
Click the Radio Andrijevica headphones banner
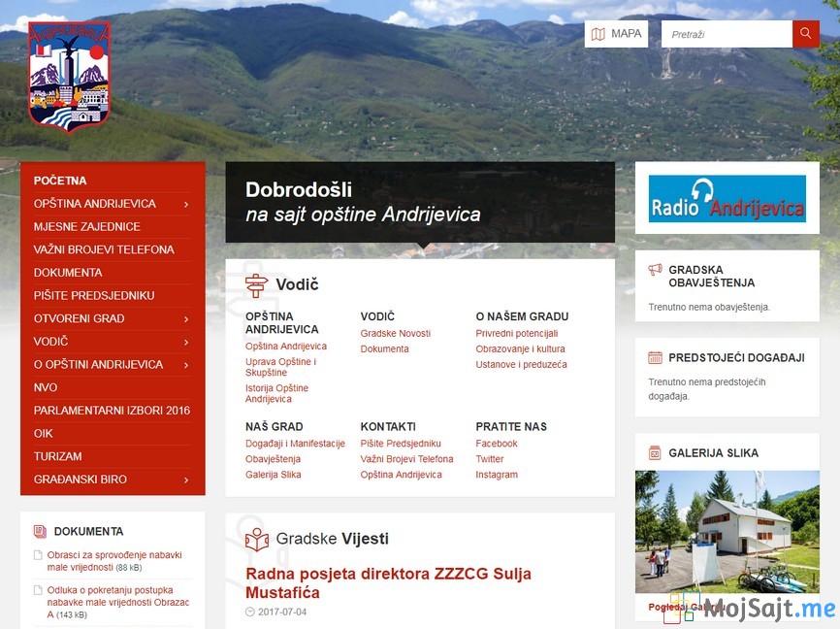click(727, 197)
